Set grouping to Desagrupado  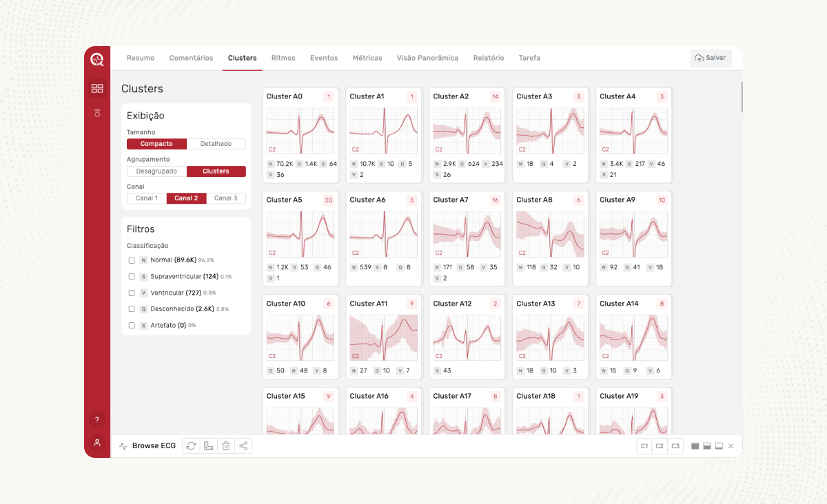[156, 171]
